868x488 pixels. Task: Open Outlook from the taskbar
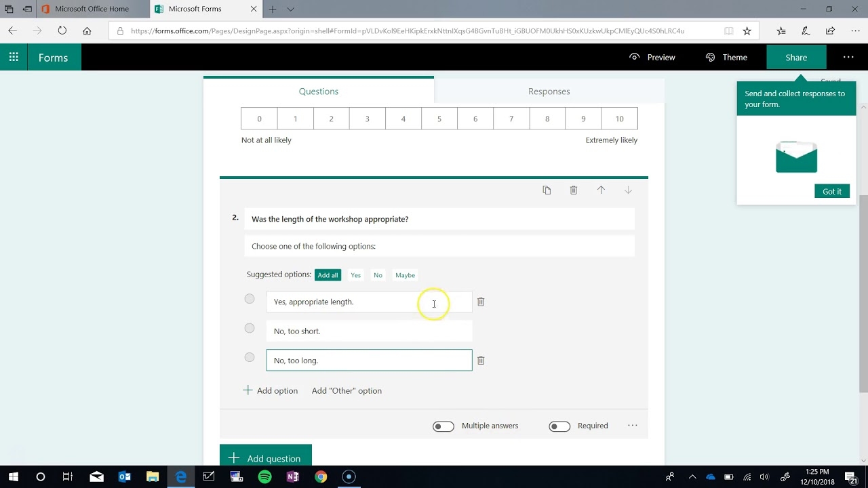click(x=124, y=476)
